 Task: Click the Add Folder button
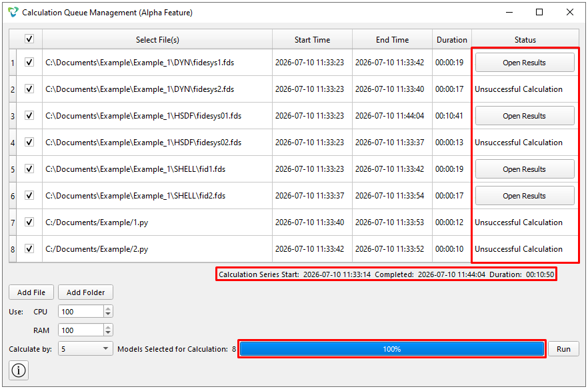coord(85,292)
